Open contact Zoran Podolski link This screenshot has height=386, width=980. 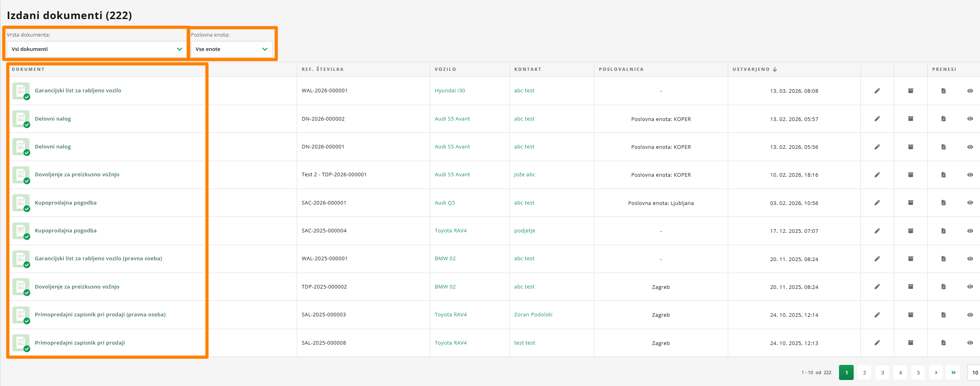pos(533,315)
